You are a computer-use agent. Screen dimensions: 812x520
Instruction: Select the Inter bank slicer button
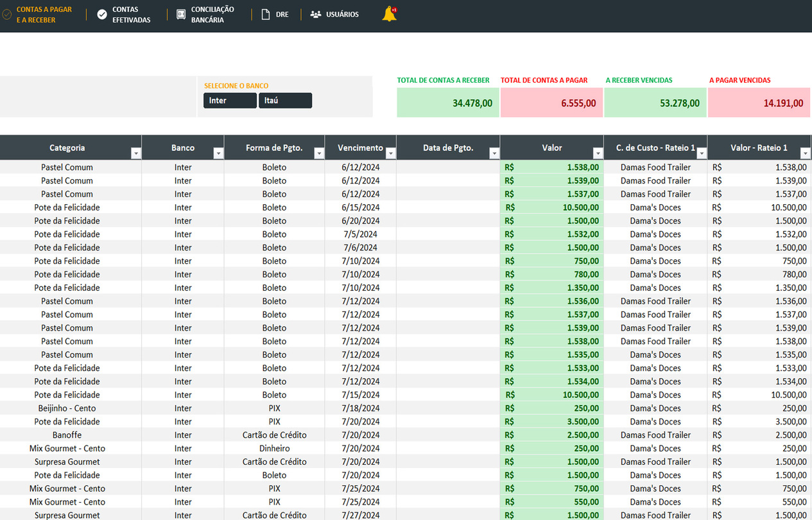point(230,100)
